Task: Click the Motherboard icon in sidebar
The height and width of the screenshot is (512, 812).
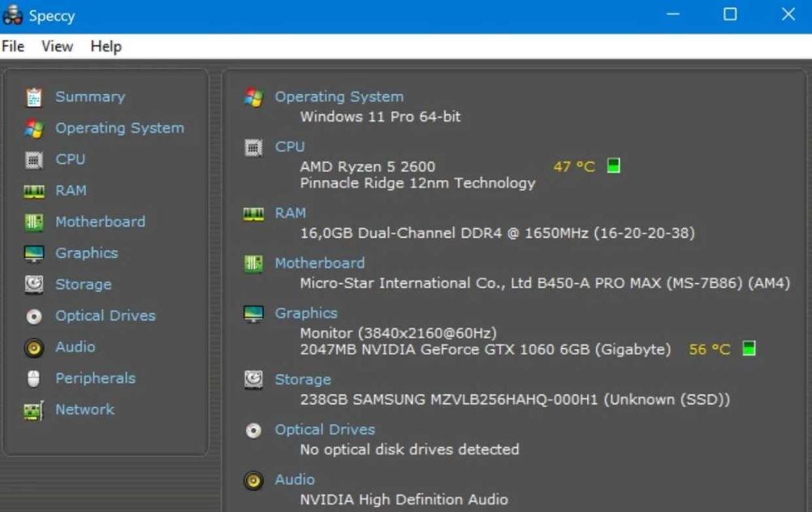Action: [x=34, y=222]
